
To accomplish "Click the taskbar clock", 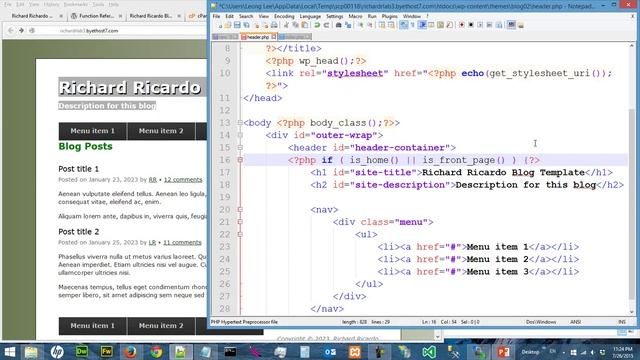I will tap(622, 352).
